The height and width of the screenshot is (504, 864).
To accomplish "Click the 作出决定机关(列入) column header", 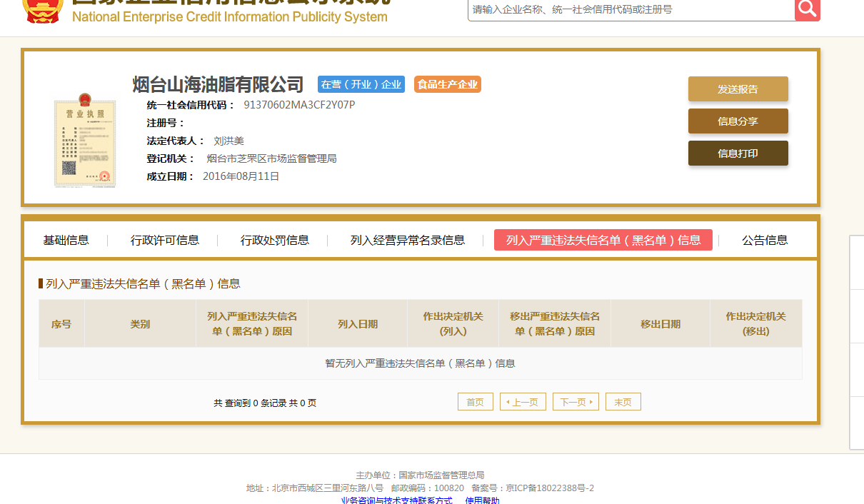I will point(453,323).
